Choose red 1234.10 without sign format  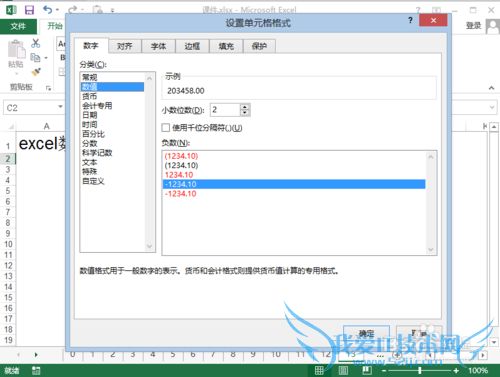pyautogui.click(x=294, y=175)
